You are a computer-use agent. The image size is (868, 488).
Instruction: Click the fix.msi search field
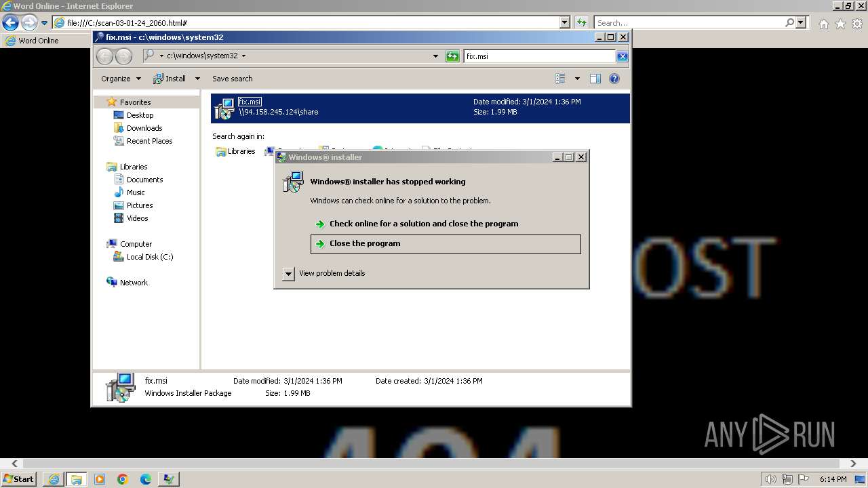point(540,56)
